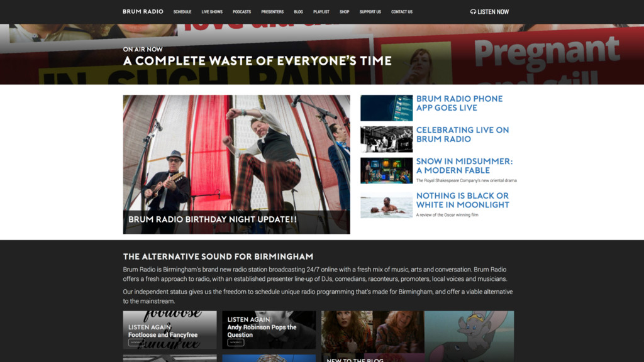Open the black-and-white live band thumbnail
The width and height of the screenshot is (644, 362).
[x=387, y=139]
